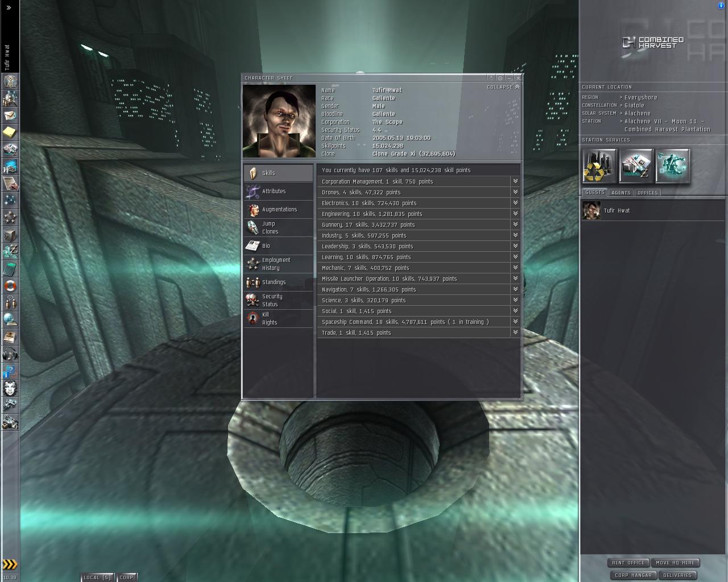The width and height of the screenshot is (728, 582).
Task: Click the Rent Office button
Action: point(628,563)
